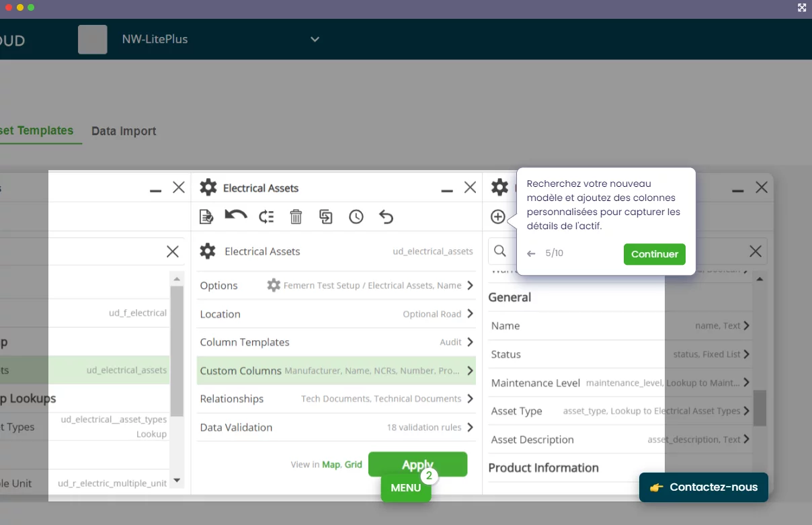Open the history clock icon

[x=356, y=216]
